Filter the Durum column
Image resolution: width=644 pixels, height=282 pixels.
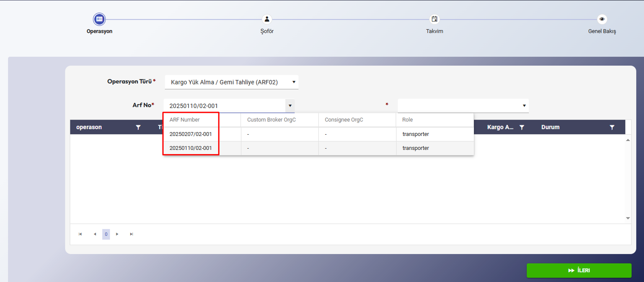pos(612,127)
